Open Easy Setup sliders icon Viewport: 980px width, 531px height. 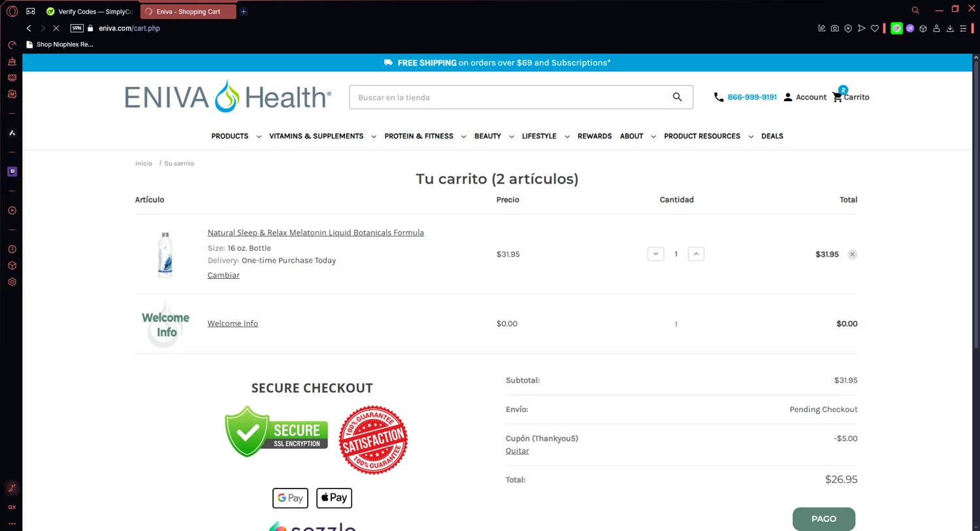coord(963,28)
